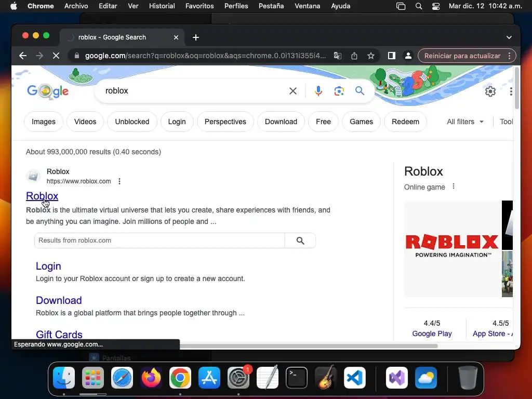View the site lock icon info
The height and width of the screenshot is (399, 532).
[77, 56]
